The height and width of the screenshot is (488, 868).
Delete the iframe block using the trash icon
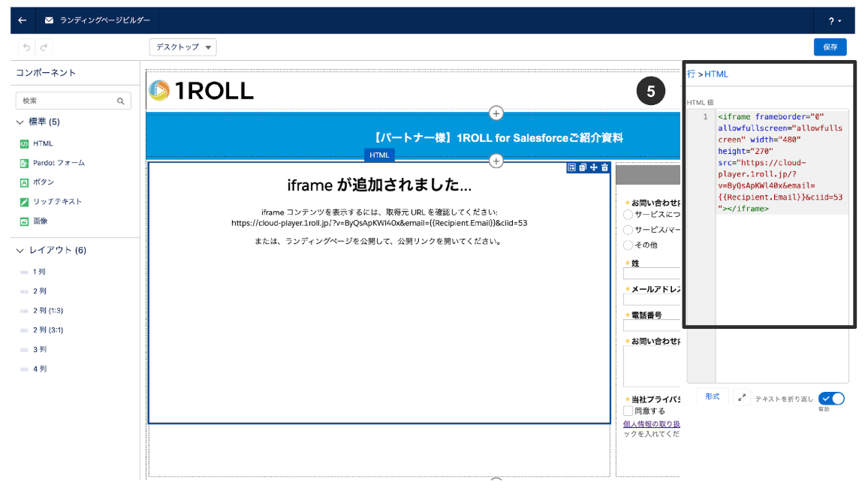[605, 167]
